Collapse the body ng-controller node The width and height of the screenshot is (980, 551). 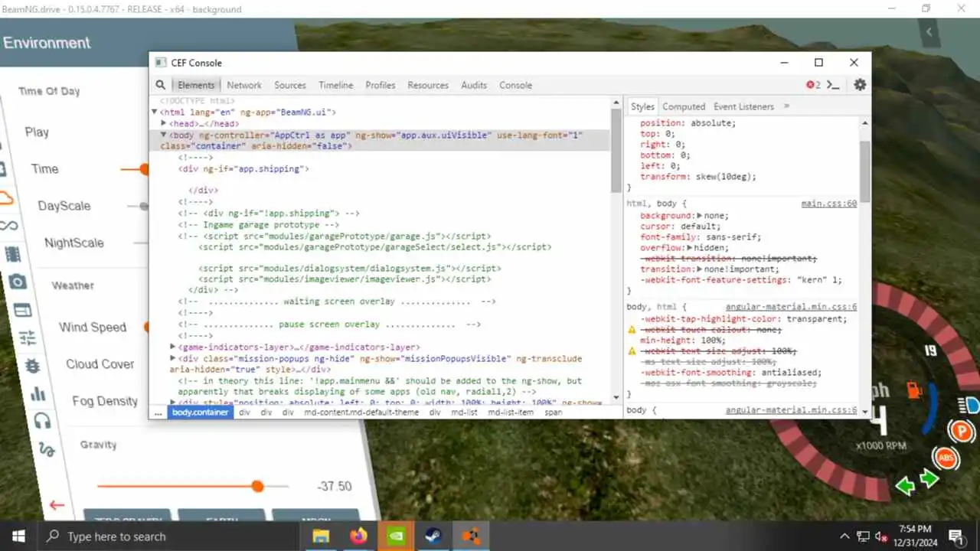click(x=163, y=135)
